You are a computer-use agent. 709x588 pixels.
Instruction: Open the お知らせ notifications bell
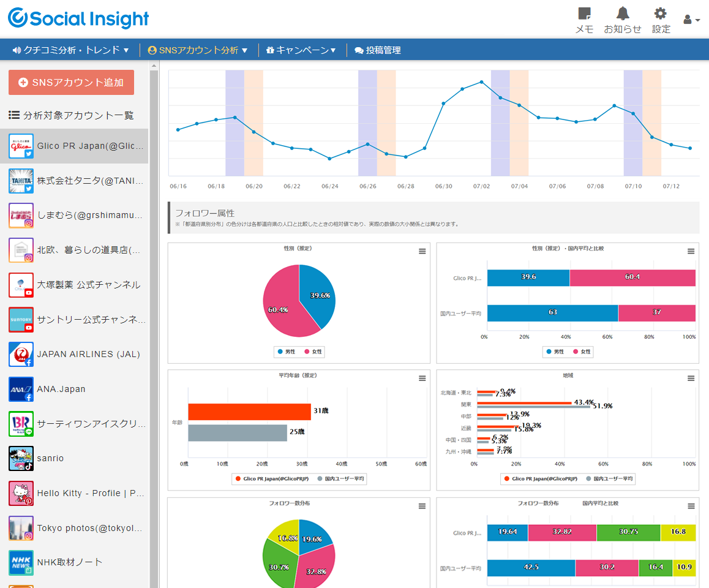[x=623, y=21]
